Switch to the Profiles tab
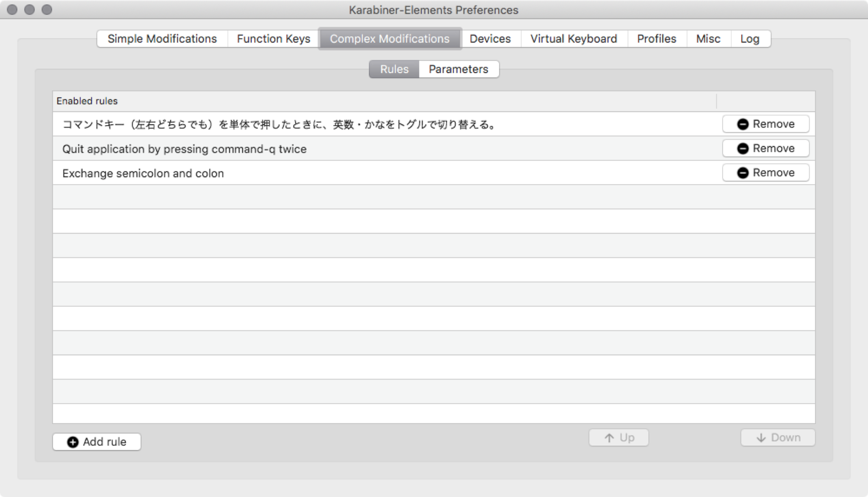Image resolution: width=868 pixels, height=497 pixels. (x=656, y=39)
